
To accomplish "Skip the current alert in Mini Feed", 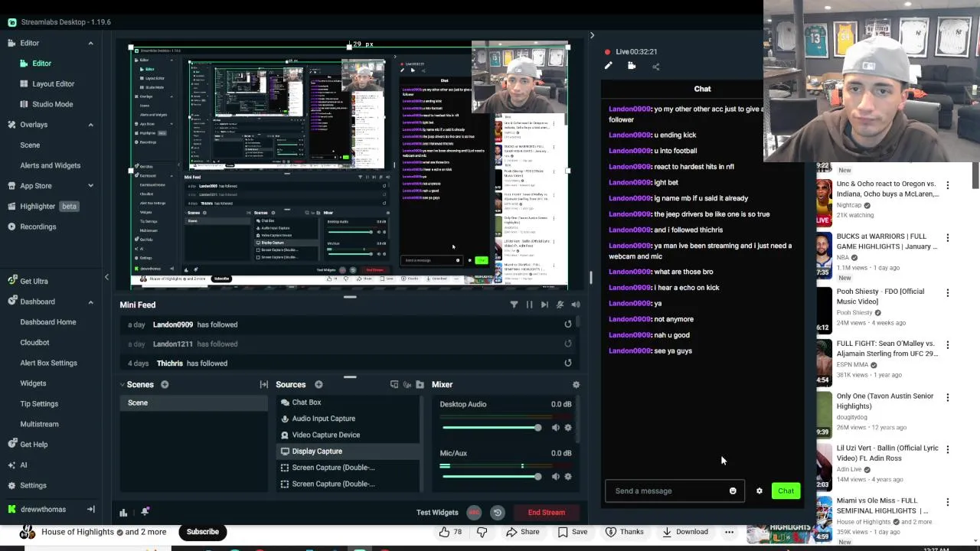I will (x=544, y=305).
